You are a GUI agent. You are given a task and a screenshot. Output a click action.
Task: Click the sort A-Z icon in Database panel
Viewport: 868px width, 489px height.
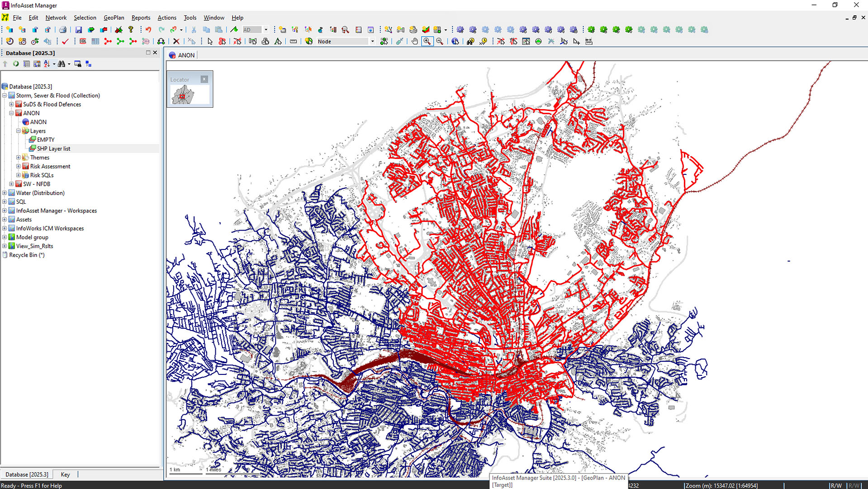click(47, 64)
